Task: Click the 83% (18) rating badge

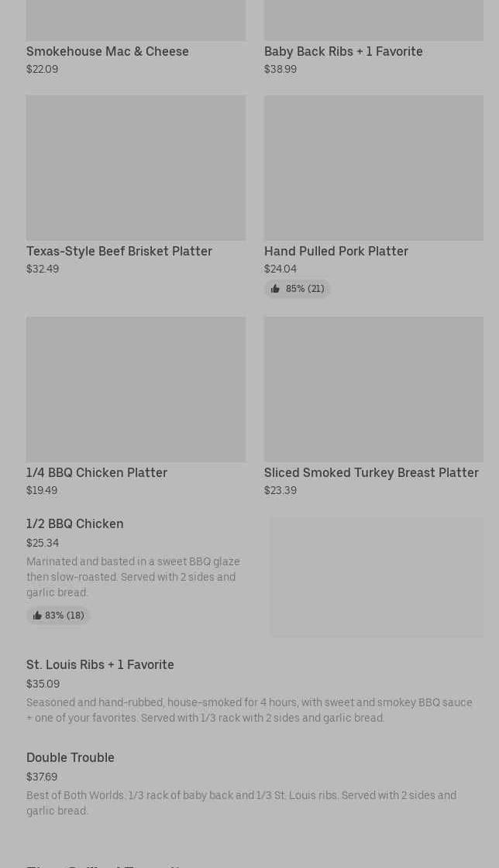Action: pos(57,616)
